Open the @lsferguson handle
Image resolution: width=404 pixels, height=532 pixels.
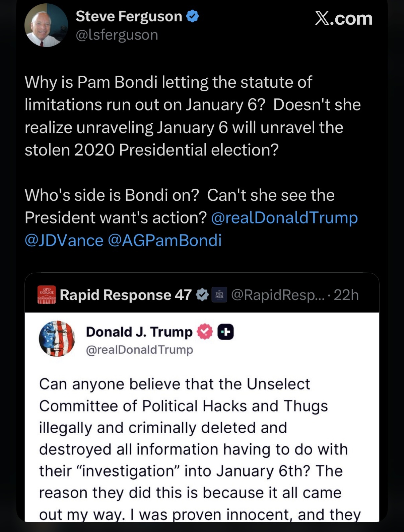point(117,35)
